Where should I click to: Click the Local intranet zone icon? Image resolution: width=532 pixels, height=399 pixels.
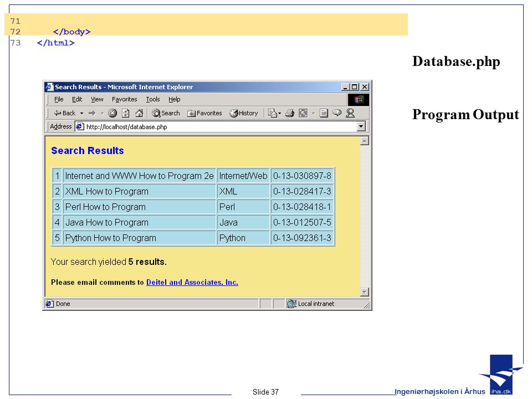coord(291,304)
